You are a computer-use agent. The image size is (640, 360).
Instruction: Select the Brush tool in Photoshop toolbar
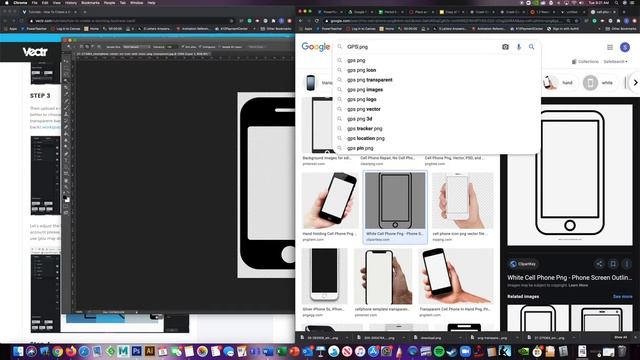click(x=67, y=107)
